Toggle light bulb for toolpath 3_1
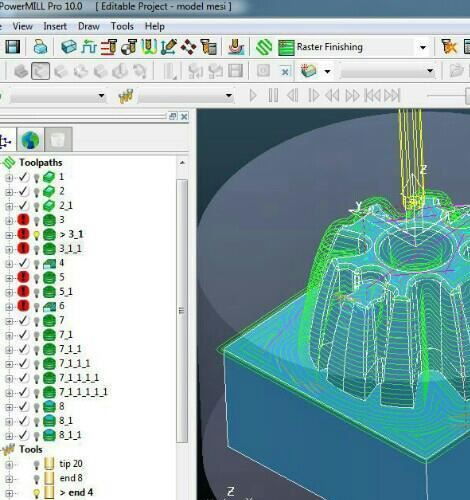470x500 pixels. pos(37,235)
